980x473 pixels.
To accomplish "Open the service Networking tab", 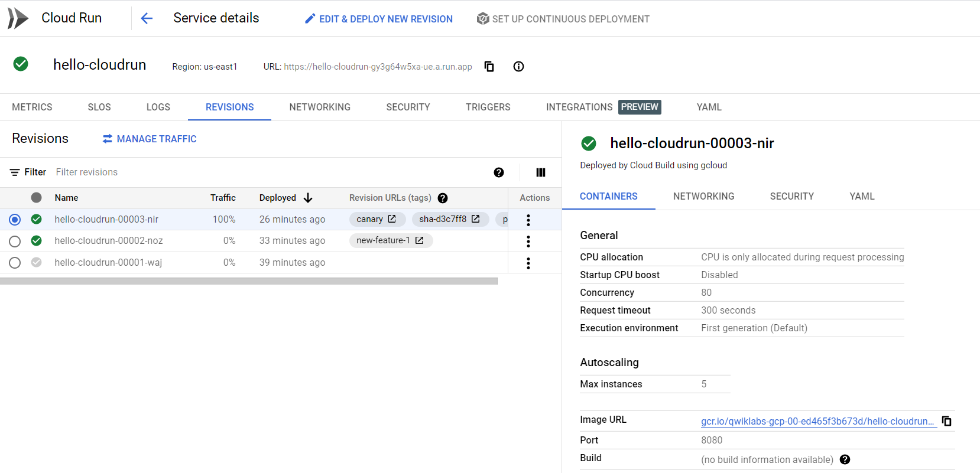I will click(x=320, y=107).
